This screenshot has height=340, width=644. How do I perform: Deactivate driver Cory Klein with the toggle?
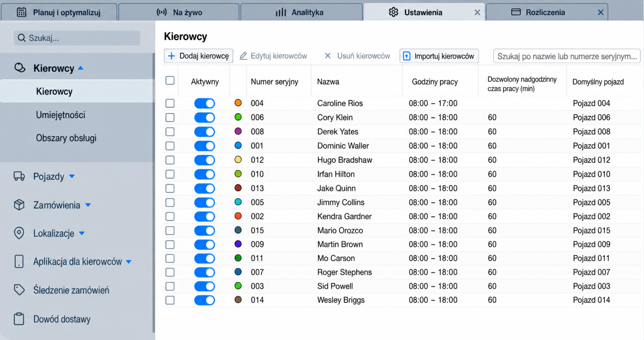pos(205,117)
